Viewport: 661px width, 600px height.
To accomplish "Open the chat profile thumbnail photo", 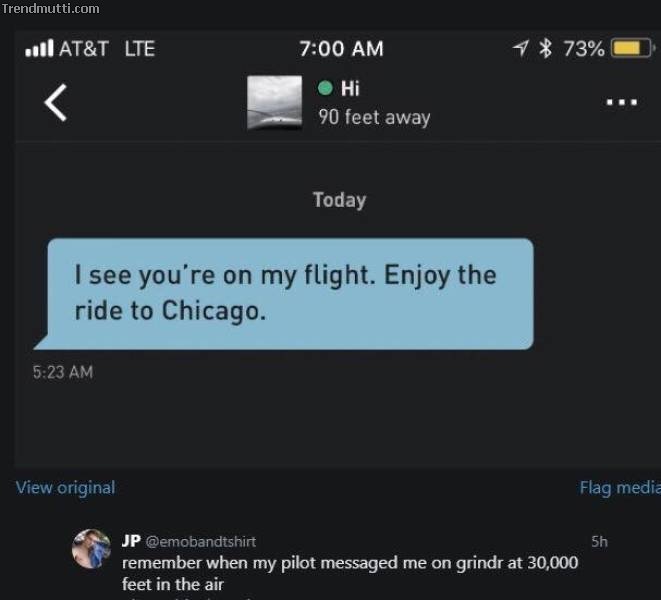I will click(274, 102).
